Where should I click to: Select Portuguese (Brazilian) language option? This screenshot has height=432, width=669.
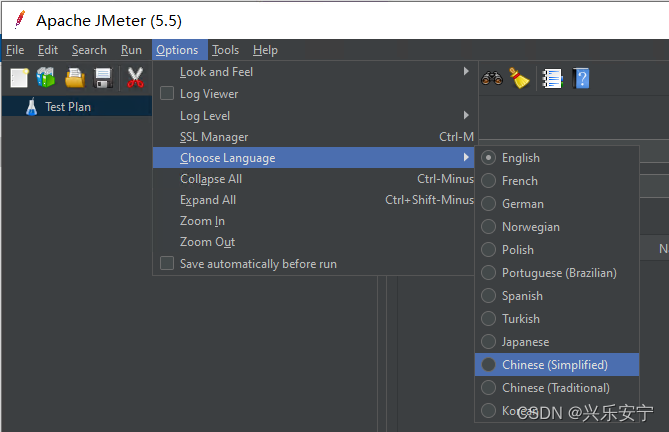tap(556, 273)
